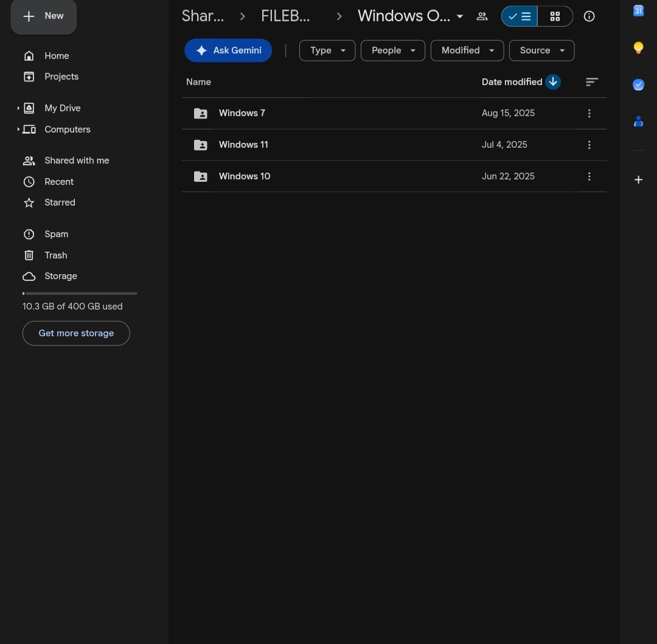
Task: Select the Windows 10 folder
Action: pyautogui.click(x=394, y=176)
